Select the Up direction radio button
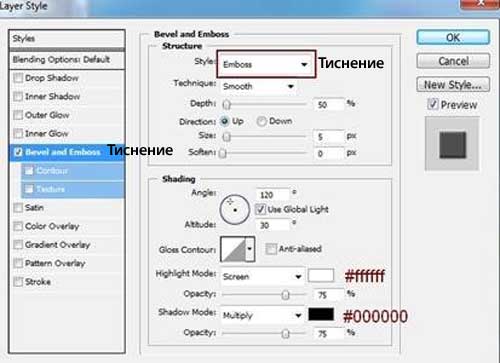This screenshot has width=500, height=363. [225, 121]
